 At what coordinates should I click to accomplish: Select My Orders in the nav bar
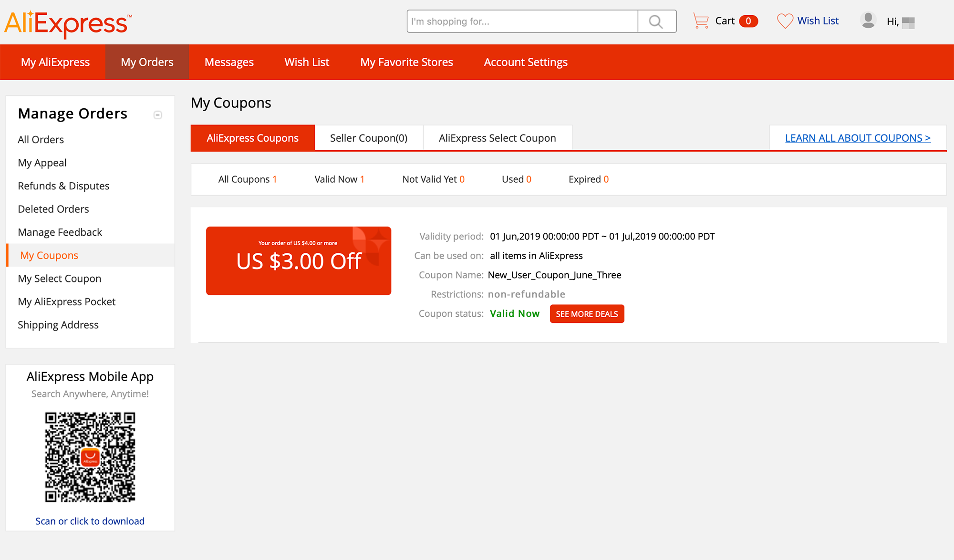click(x=147, y=62)
